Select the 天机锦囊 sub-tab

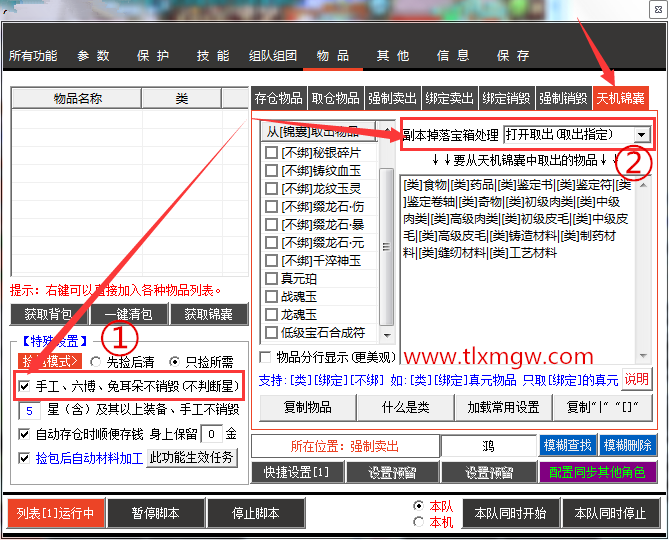620,99
